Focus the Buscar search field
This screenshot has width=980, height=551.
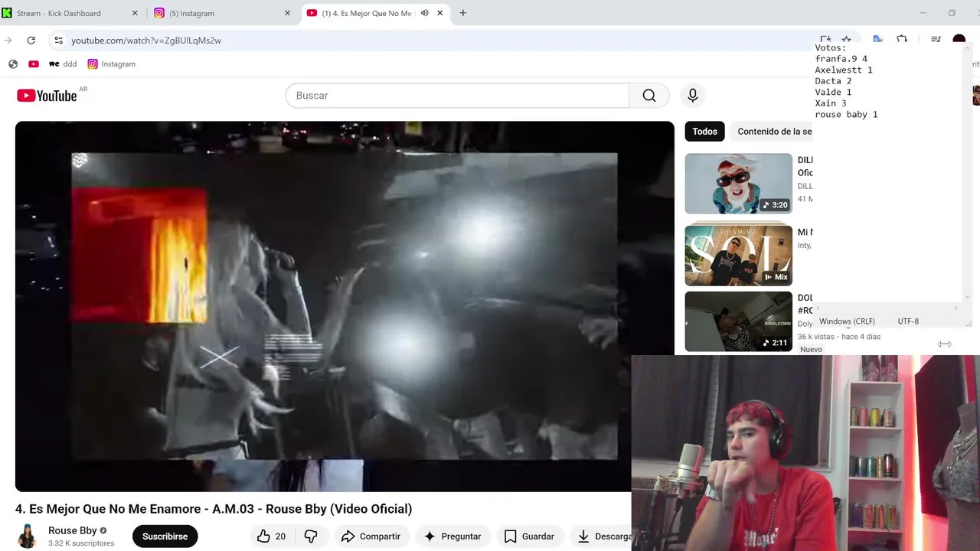click(x=457, y=96)
